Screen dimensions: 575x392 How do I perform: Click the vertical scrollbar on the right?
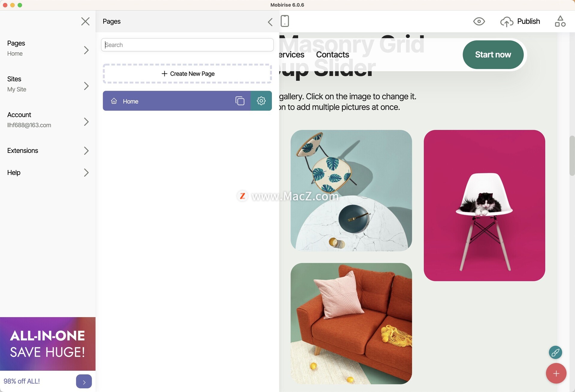[x=572, y=156]
